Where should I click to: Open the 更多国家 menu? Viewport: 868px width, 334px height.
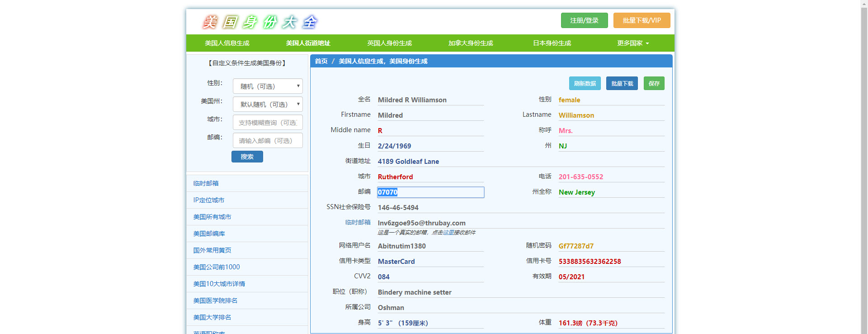tap(633, 43)
